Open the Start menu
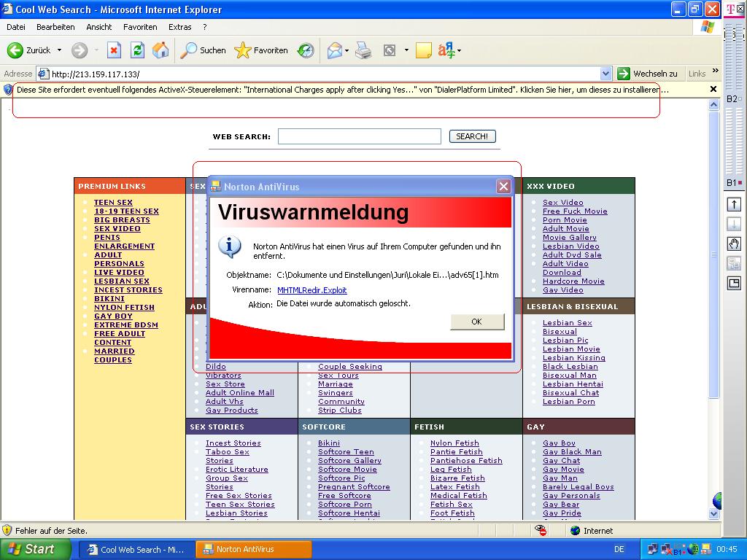This screenshot has height=560, width=747. coord(35,549)
